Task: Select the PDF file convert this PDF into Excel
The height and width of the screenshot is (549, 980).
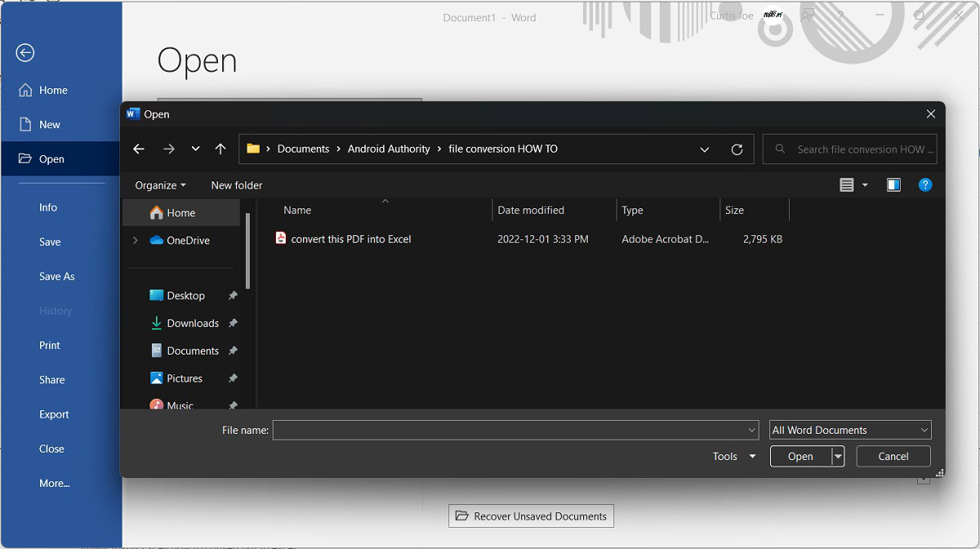Action: 351,239
